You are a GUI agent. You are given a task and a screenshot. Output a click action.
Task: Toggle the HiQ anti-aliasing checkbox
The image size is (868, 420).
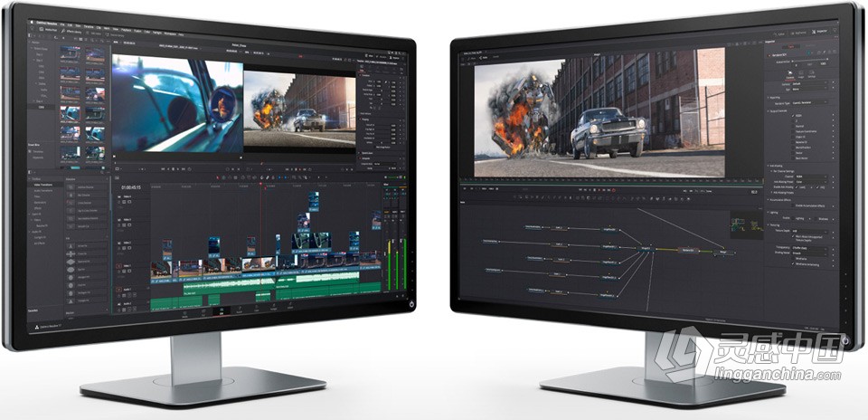click(817, 187)
